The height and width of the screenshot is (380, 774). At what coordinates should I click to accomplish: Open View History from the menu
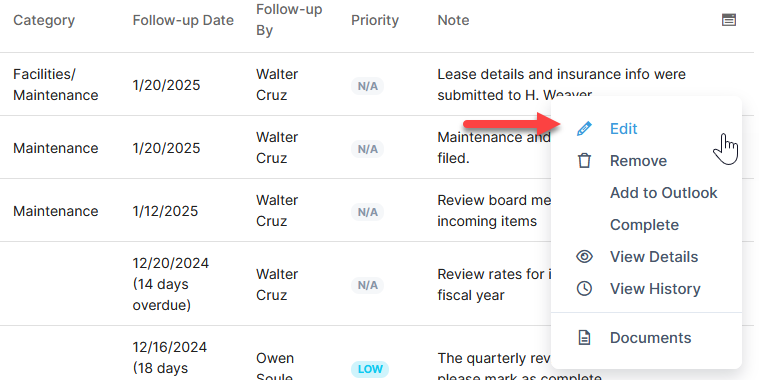point(655,289)
